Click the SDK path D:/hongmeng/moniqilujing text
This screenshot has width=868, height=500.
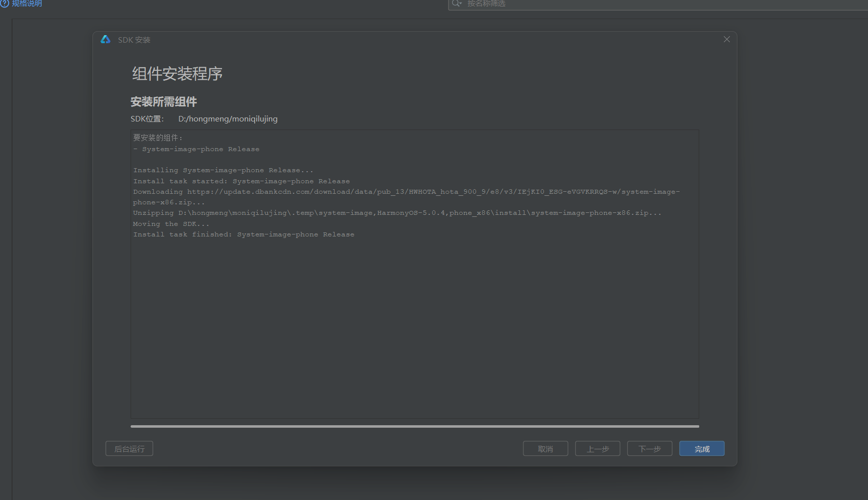pyautogui.click(x=228, y=119)
